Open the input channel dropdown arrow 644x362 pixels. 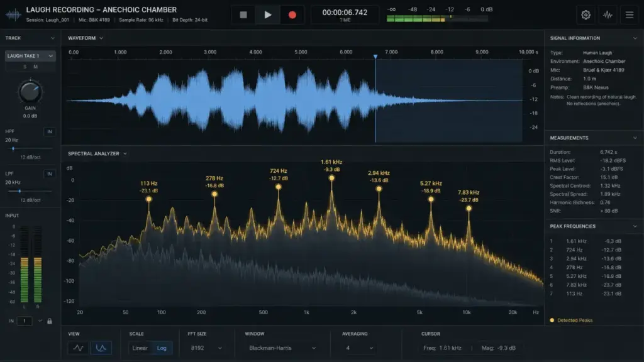pyautogui.click(x=40, y=321)
